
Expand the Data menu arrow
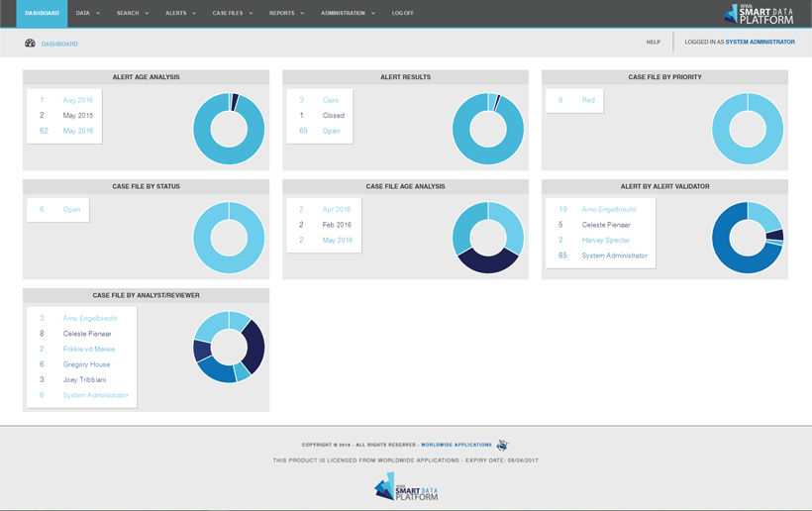pyautogui.click(x=98, y=14)
